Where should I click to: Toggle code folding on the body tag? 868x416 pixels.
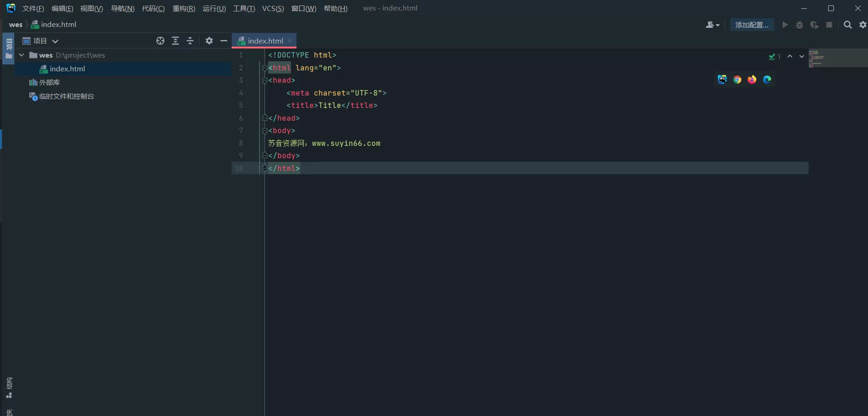[265, 131]
